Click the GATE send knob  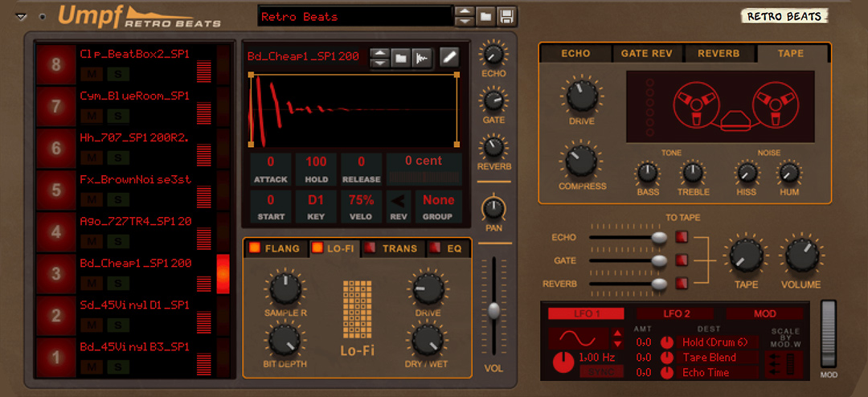[x=493, y=100]
